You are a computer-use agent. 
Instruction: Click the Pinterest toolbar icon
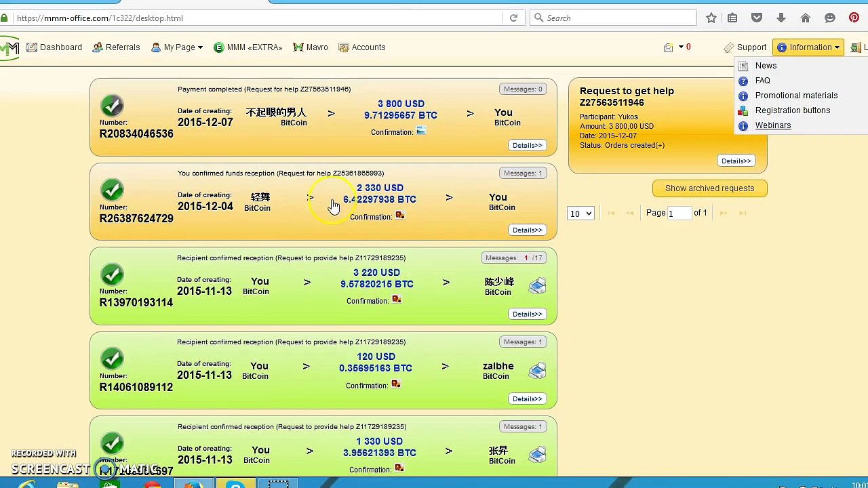(854, 18)
